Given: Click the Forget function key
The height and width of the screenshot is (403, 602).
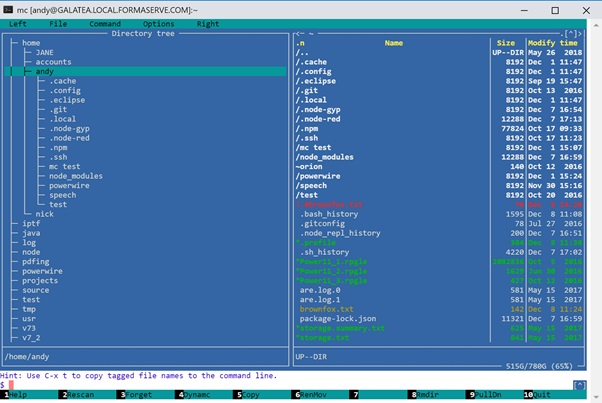Looking at the screenshot, I should [x=136, y=395].
